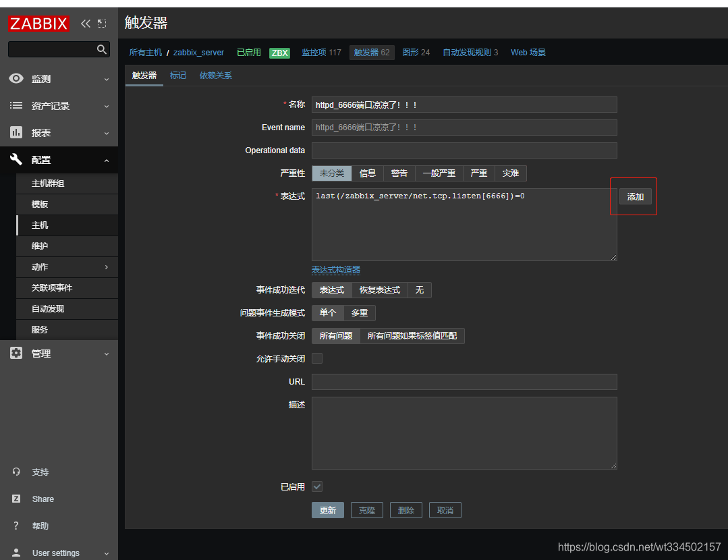Open 服务 in the sidebar

[67, 330]
